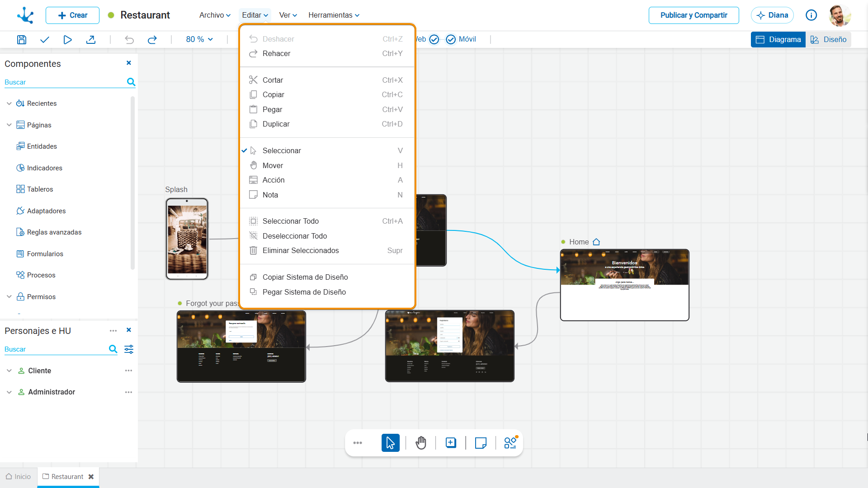The height and width of the screenshot is (488, 868).
Task: Choose Mover mode in Editar menu
Action: (327, 165)
